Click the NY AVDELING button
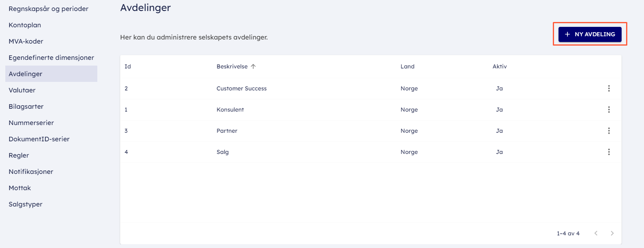644x248 pixels. 589,34
